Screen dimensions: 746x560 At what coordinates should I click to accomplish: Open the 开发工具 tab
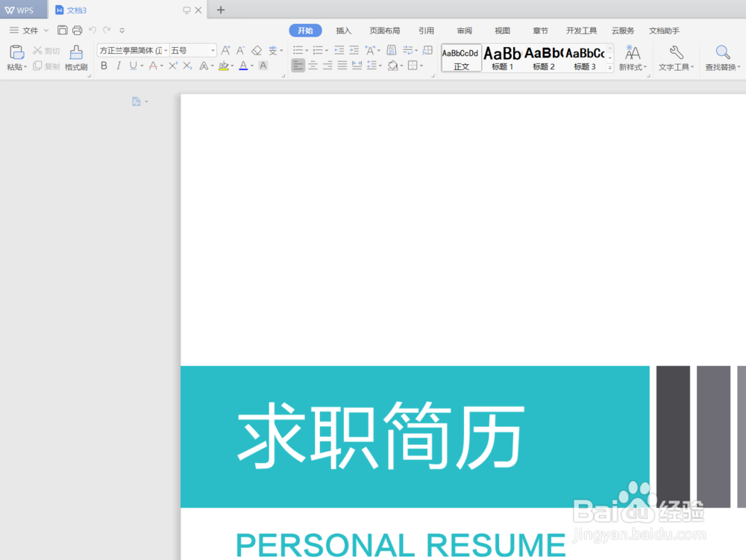click(x=581, y=31)
